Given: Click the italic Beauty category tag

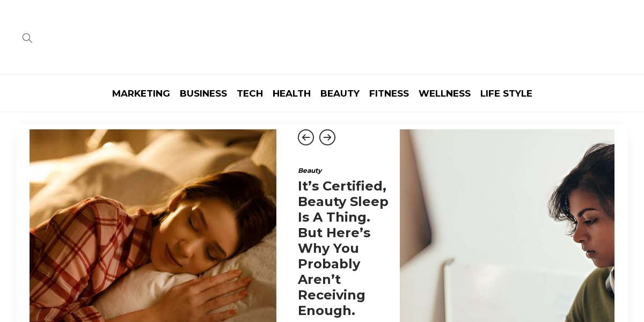Looking at the screenshot, I should (310, 171).
